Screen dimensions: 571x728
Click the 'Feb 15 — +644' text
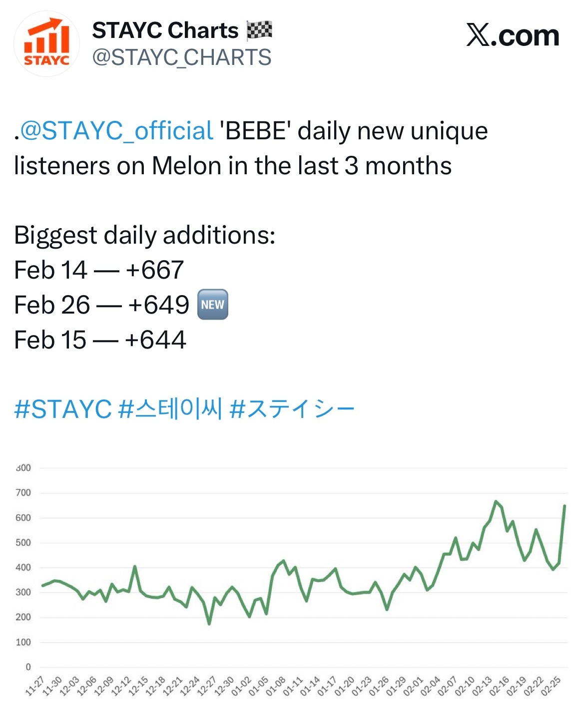click(x=100, y=340)
